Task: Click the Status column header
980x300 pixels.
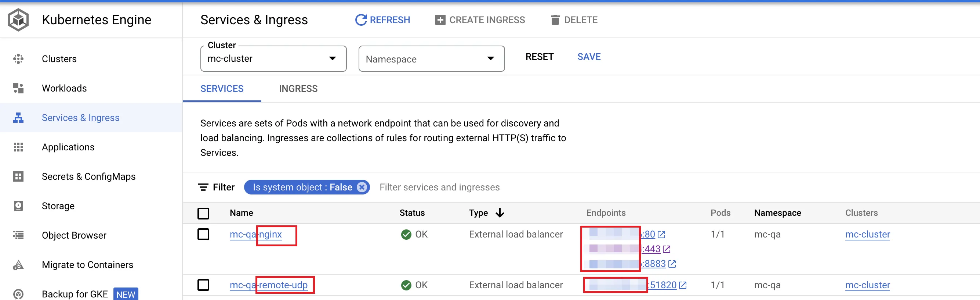Action: [x=411, y=213]
